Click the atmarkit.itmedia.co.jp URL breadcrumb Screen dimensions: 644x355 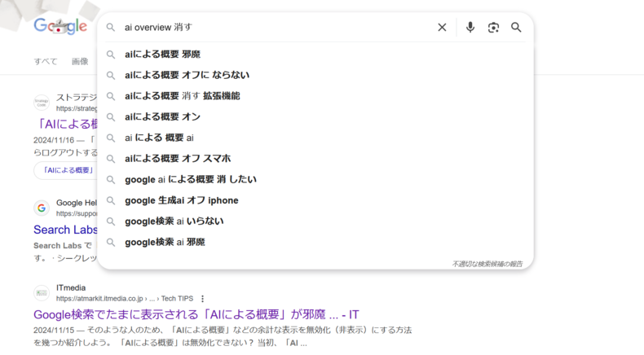(125, 299)
